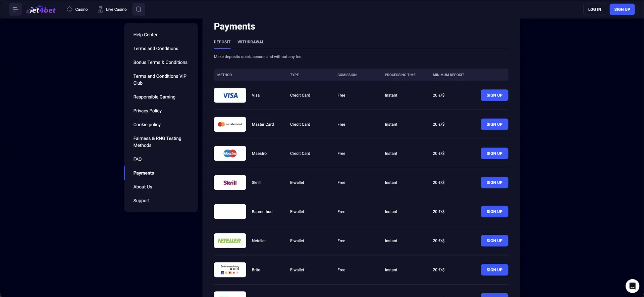Image resolution: width=644 pixels, height=297 pixels.
Task: Select Payments in the sidebar
Action: (144, 173)
